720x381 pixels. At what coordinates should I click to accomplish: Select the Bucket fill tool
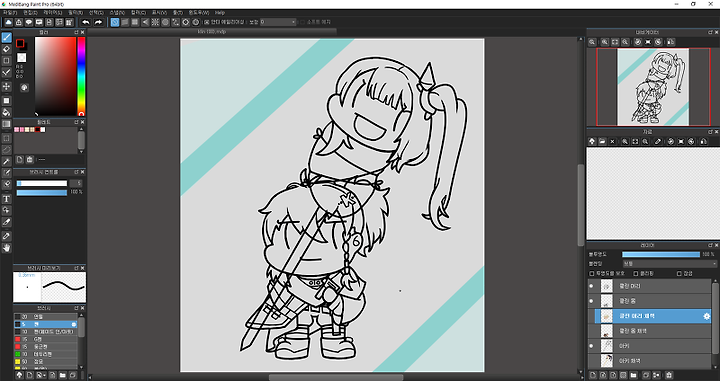6,112
